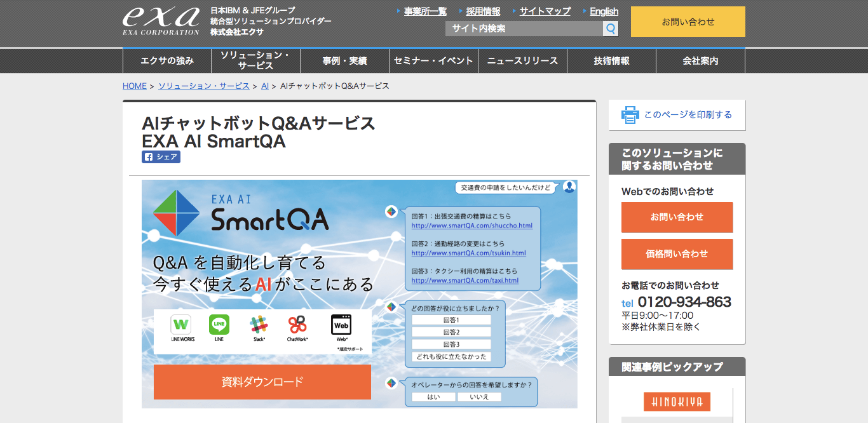Open the HINOKIYA case study thumbnail
Viewport: 868px width, 423px height.
[x=677, y=401]
